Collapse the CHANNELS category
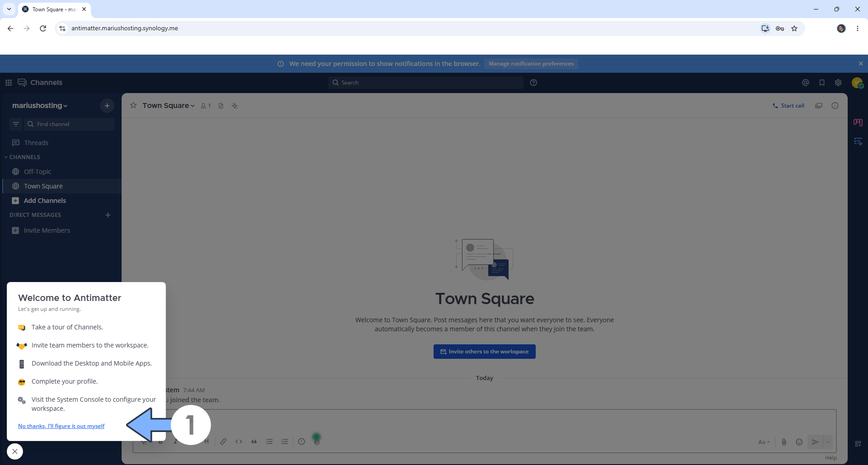Viewport: 868px width, 465px height. (23, 157)
